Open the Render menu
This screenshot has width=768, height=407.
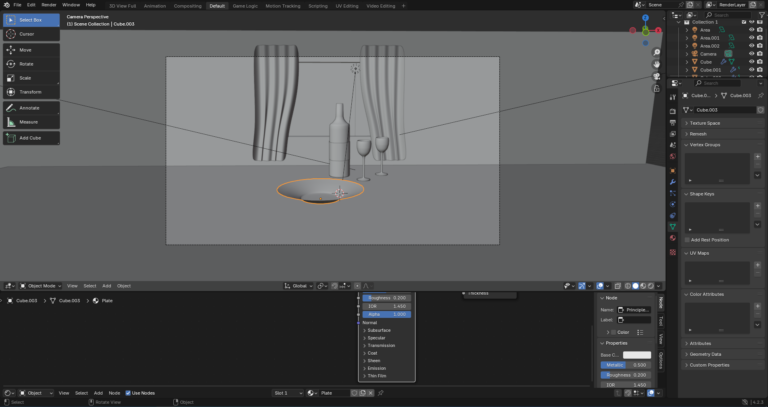pos(48,5)
